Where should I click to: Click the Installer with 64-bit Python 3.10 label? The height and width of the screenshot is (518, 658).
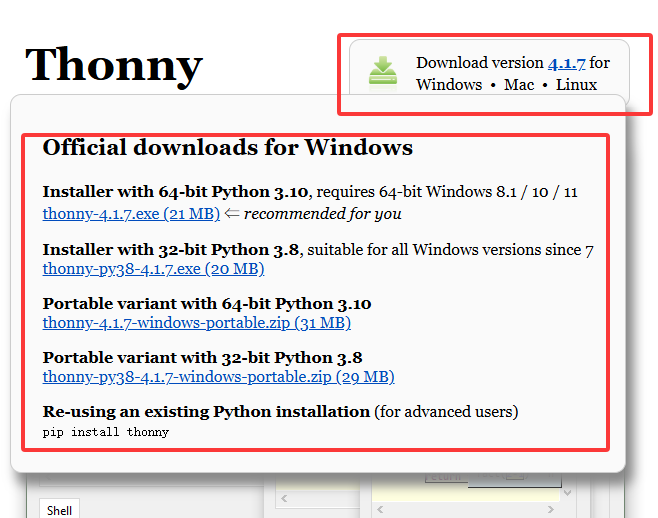177,191
